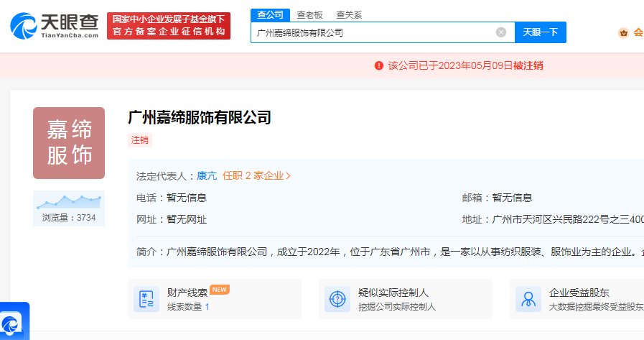Viewport: 644px width, 340px height.
Task: Click the 嘉缔服饰 company logo thumbnail
Action: pos(69,143)
